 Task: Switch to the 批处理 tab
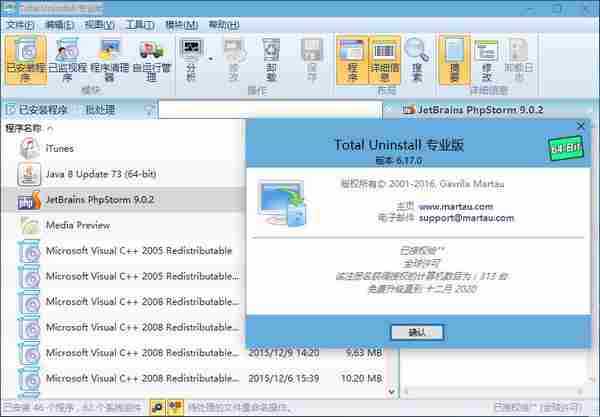point(100,110)
